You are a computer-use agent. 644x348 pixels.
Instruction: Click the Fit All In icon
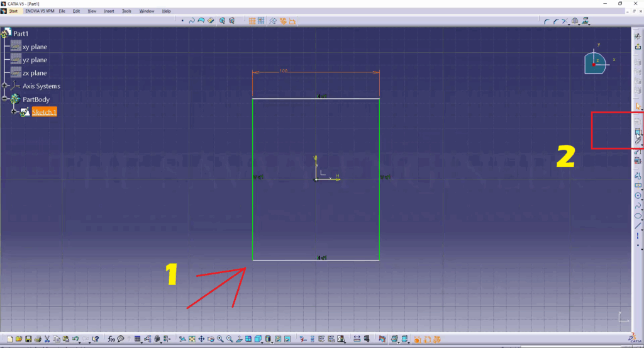click(191, 339)
